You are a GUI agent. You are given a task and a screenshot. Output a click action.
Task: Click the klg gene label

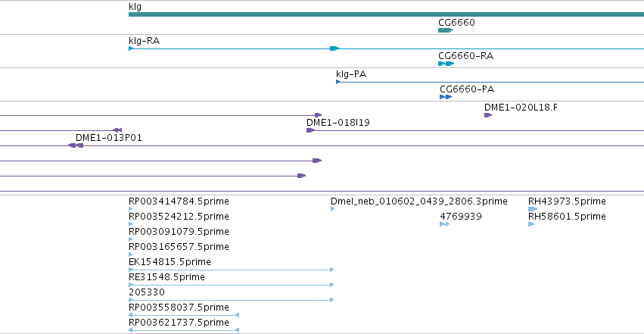pyautogui.click(x=135, y=7)
